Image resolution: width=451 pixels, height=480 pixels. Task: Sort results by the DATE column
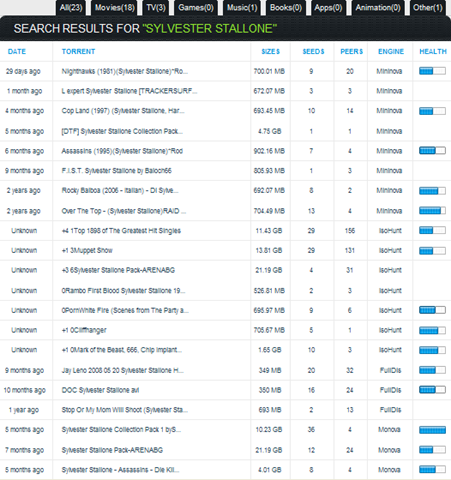[17, 52]
